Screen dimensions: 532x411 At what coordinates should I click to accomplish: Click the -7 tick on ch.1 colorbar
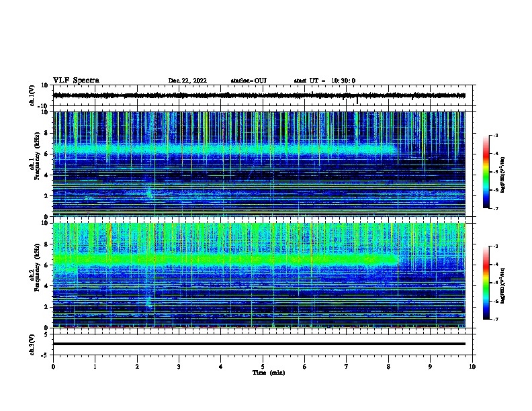tap(496, 208)
